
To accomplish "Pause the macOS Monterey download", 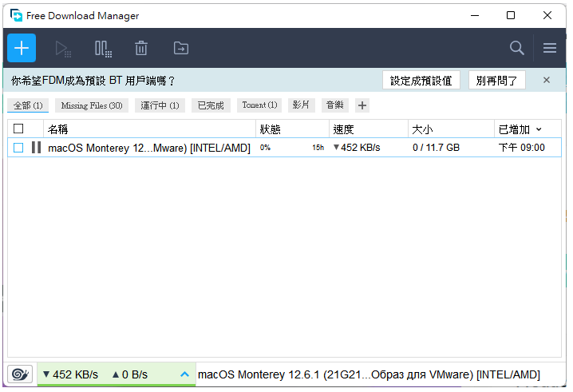I will tap(36, 148).
